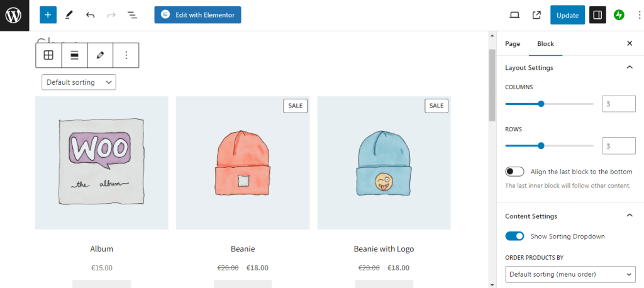Enable Align the last block to bottom
The height and width of the screenshot is (288, 644).
(x=514, y=172)
